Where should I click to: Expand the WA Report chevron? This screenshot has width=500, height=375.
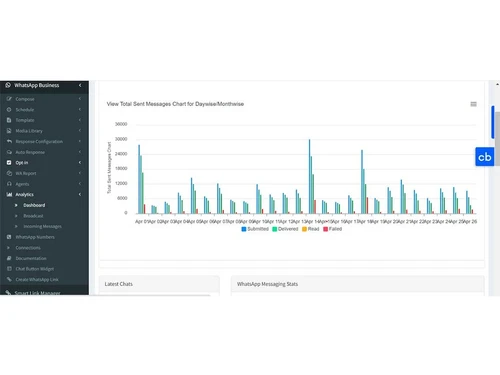(x=80, y=173)
